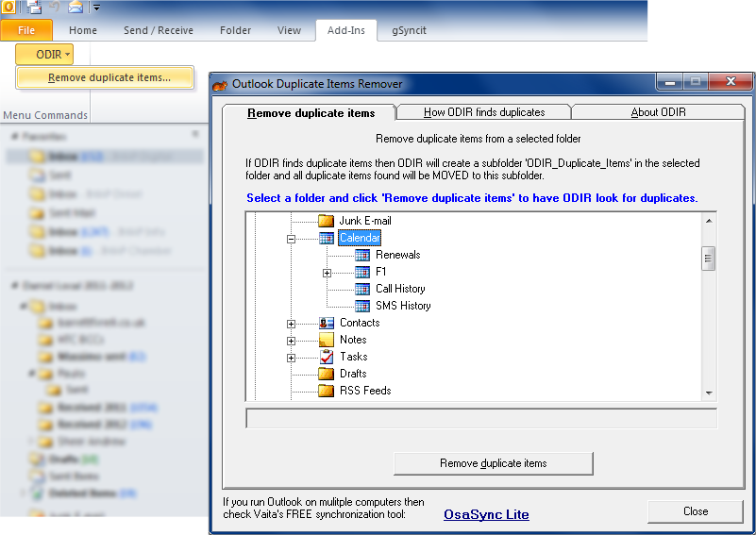Select the Renewals calendar label

pyautogui.click(x=397, y=255)
